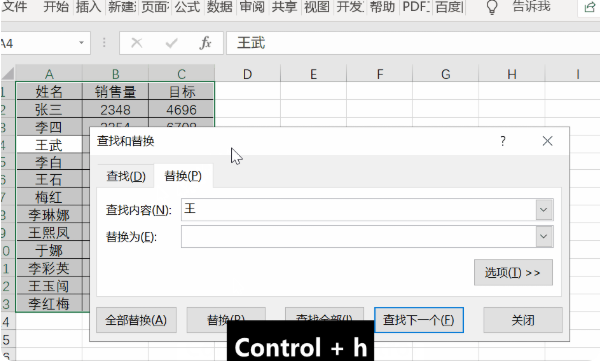Image resolution: width=607 pixels, height=361 pixels.
Task: Select the 销售量 header cell
Action: tap(115, 92)
